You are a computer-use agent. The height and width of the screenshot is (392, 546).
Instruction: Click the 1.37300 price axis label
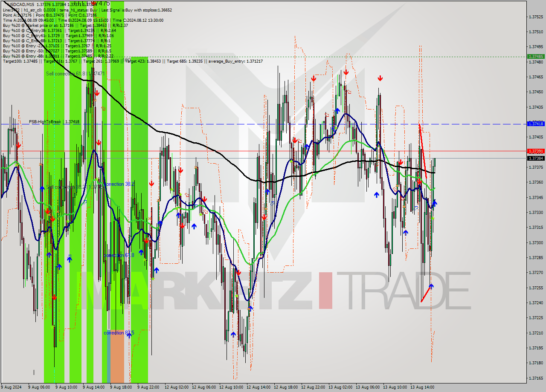pos(536,243)
